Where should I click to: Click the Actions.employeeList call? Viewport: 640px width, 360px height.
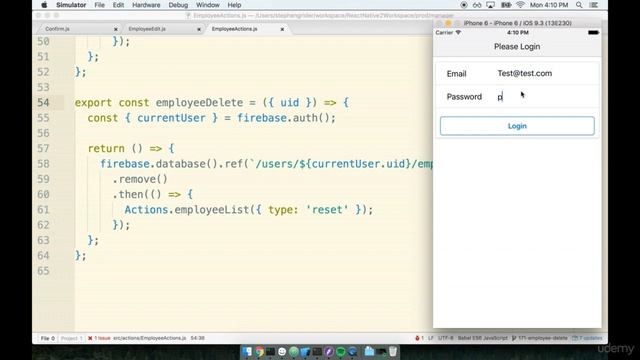pos(187,210)
